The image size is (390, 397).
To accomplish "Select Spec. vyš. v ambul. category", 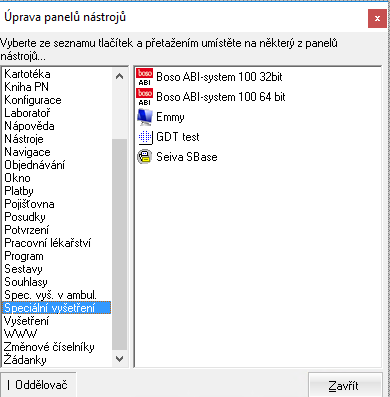I will pos(50,295).
